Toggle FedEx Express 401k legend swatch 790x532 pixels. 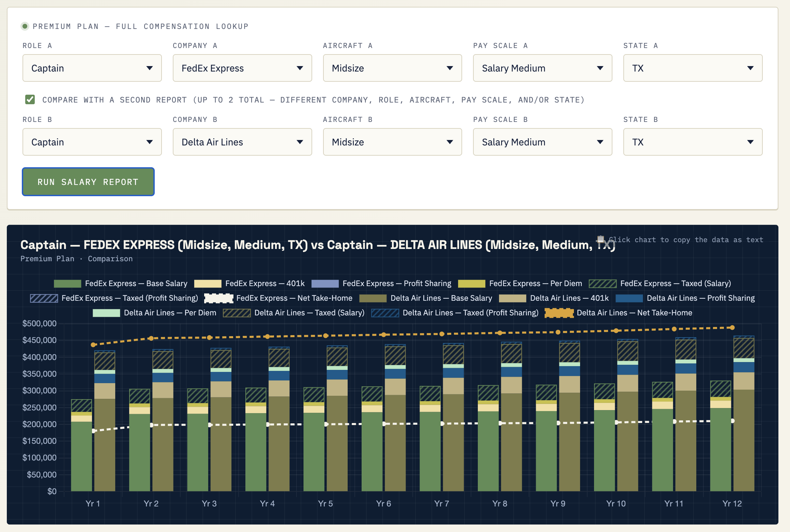click(x=208, y=284)
